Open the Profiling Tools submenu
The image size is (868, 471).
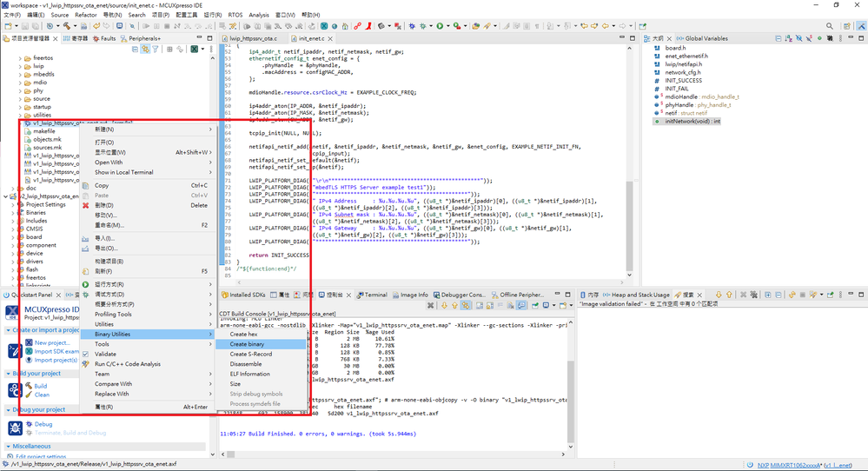pos(147,315)
